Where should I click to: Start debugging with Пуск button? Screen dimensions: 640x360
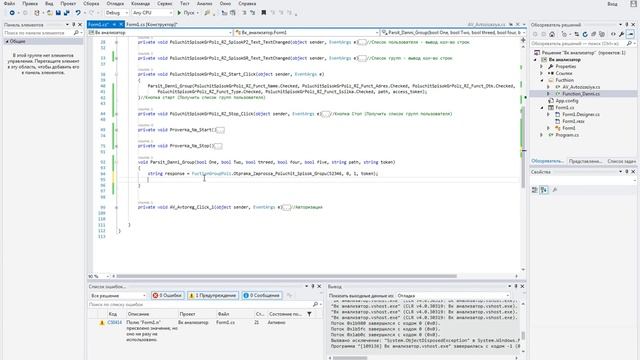pos(186,13)
